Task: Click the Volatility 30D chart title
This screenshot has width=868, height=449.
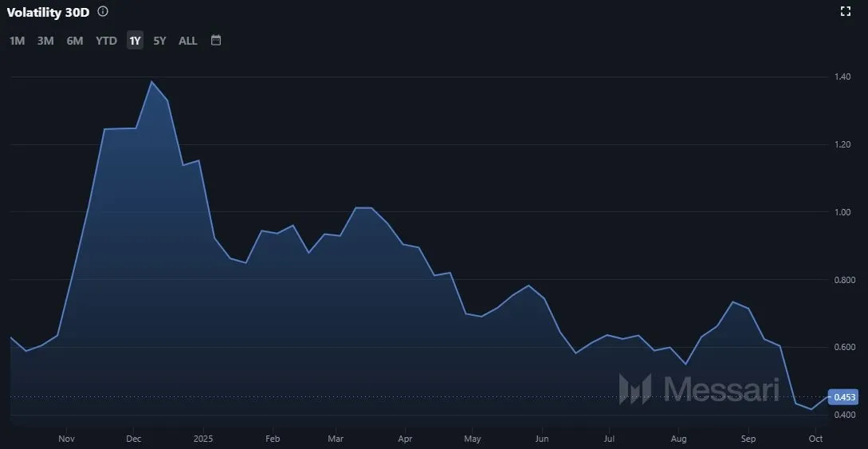Action: pyautogui.click(x=48, y=13)
